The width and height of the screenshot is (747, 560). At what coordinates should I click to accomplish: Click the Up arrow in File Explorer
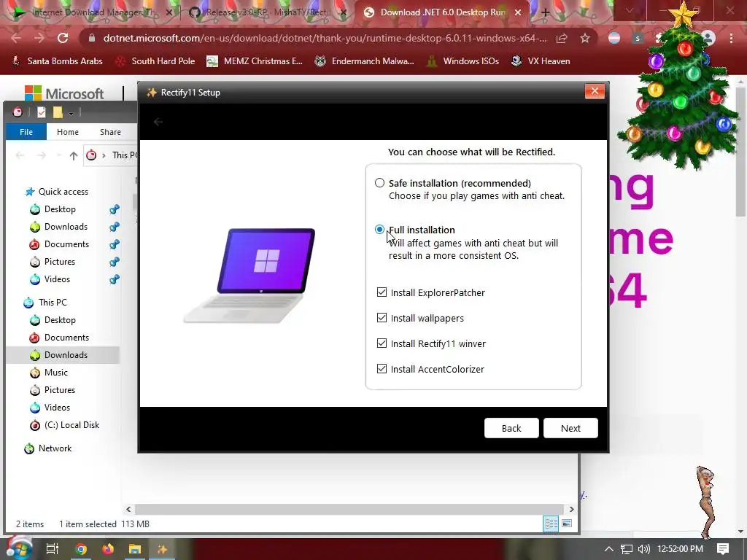pos(74,155)
